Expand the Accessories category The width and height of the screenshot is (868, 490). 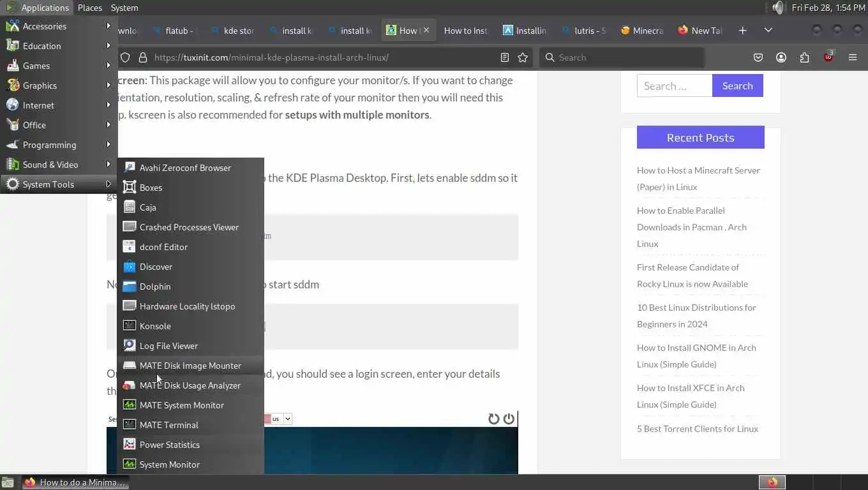(59, 26)
